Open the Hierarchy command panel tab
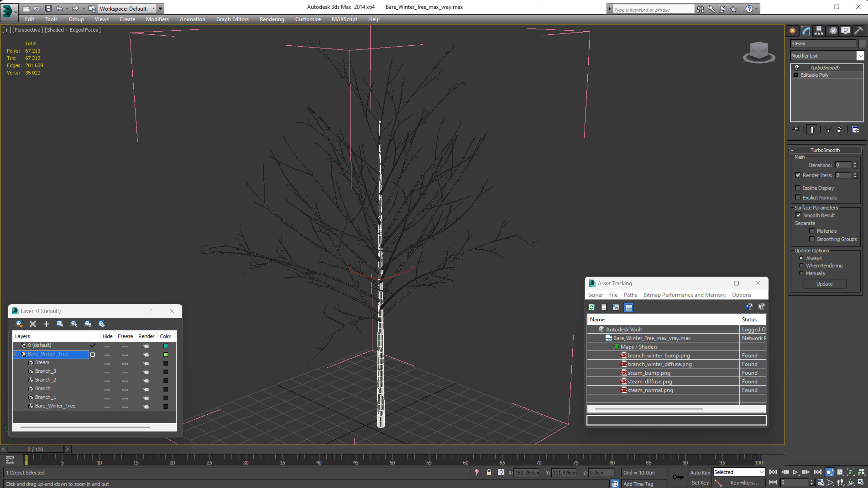The width and height of the screenshot is (868, 488). (x=819, y=31)
